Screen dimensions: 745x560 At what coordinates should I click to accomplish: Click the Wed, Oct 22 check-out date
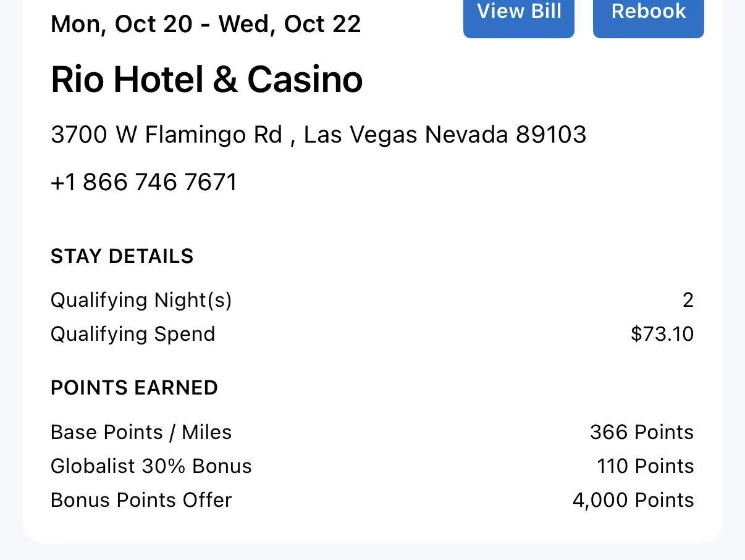click(x=290, y=24)
